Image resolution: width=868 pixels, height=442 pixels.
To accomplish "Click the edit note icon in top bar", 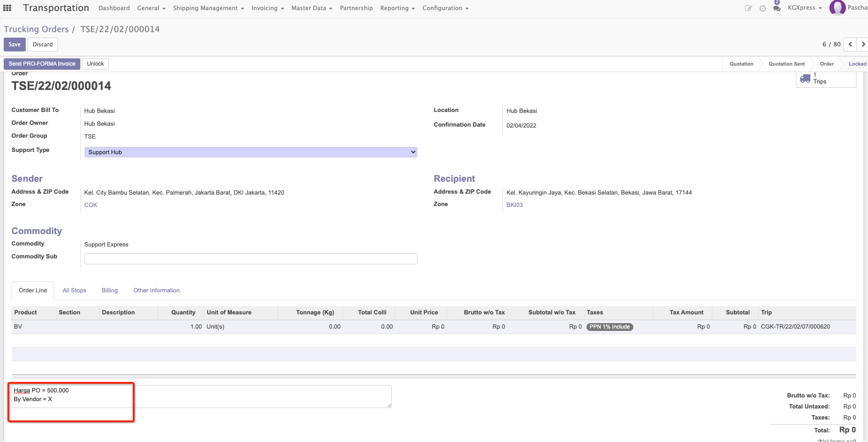I will [x=748, y=8].
